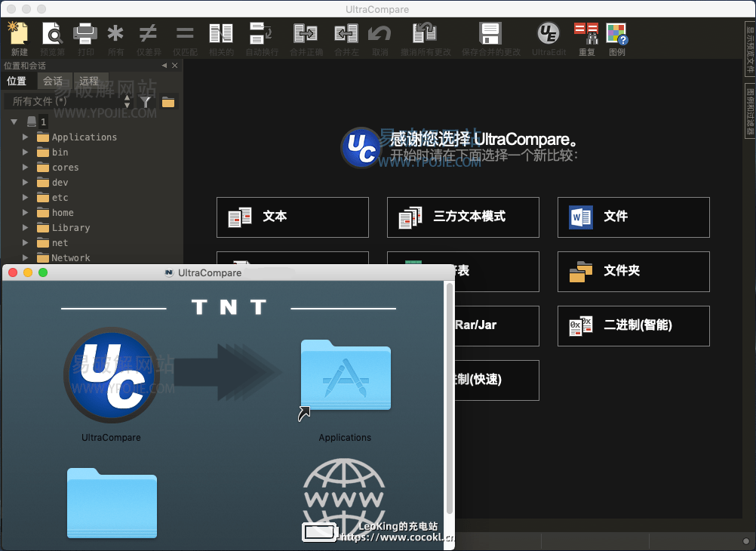Start a 二进制(快速) fast binary comparison
Viewport: 756px width, 551px height.
496,380
